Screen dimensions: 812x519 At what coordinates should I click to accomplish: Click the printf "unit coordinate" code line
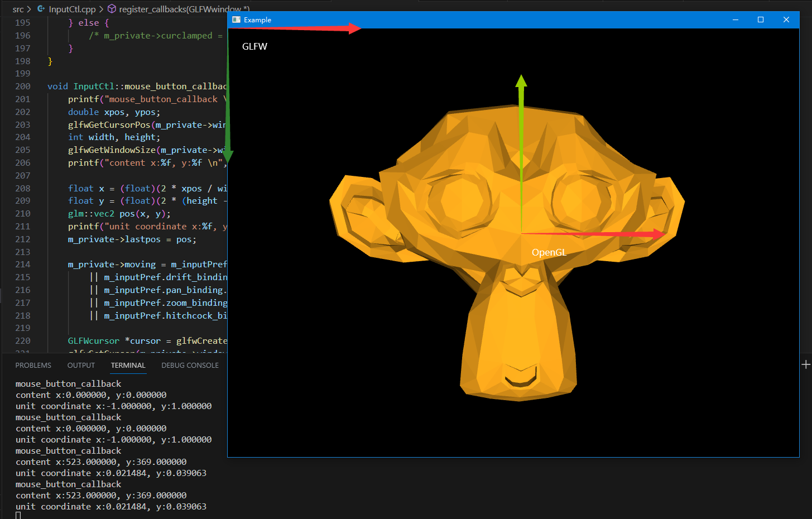point(147,227)
